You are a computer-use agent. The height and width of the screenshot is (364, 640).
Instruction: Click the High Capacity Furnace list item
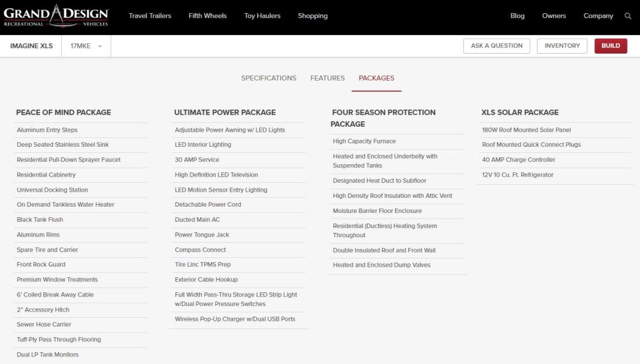click(x=364, y=141)
